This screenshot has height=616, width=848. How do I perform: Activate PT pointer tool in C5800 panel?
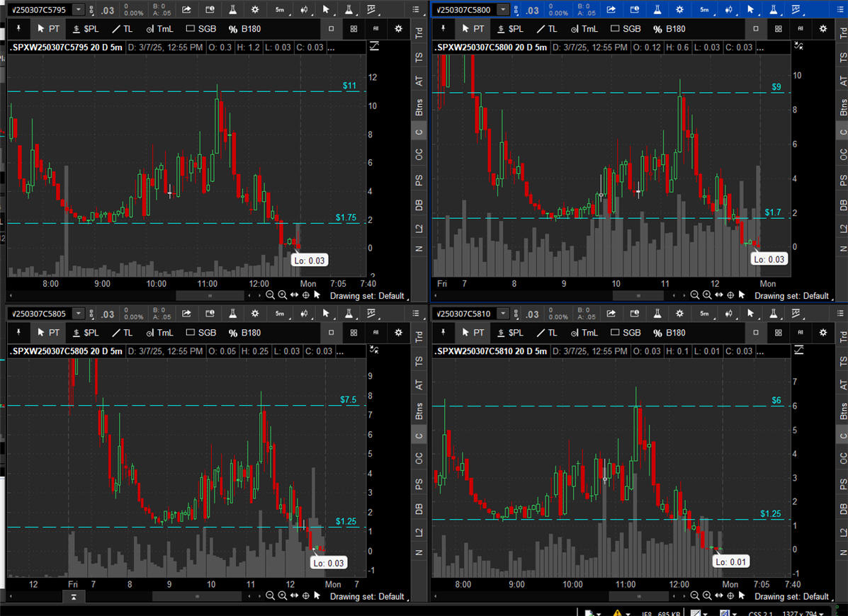[x=473, y=28]
